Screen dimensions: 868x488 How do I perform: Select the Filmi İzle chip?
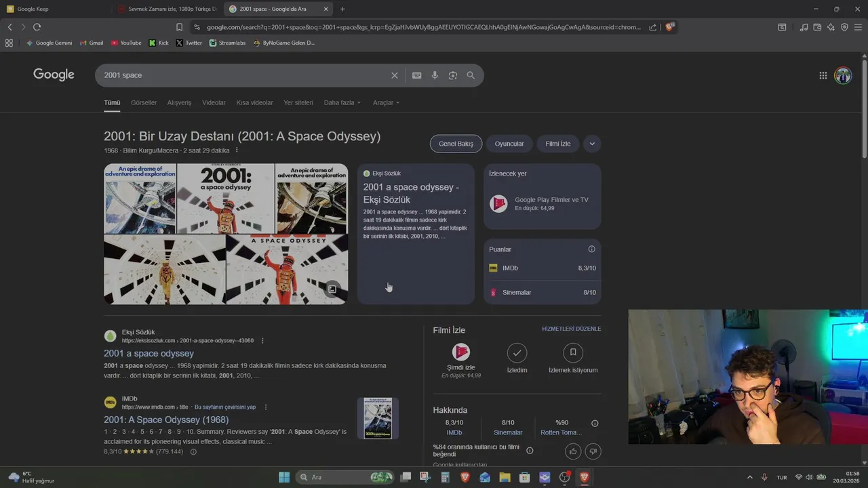(x=558, y=144)
